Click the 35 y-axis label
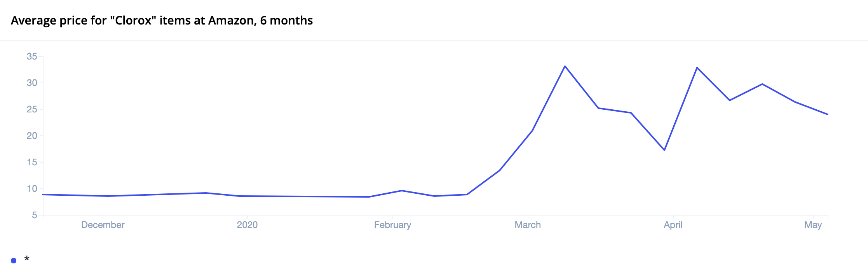Image resolution: width=868 pixels, height=277 pixels. coord(32,56)
